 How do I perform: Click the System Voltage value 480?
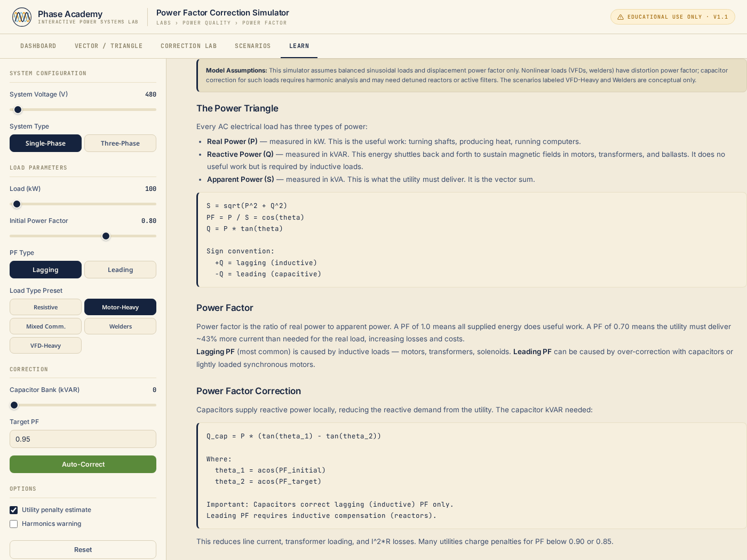(150, 94)
